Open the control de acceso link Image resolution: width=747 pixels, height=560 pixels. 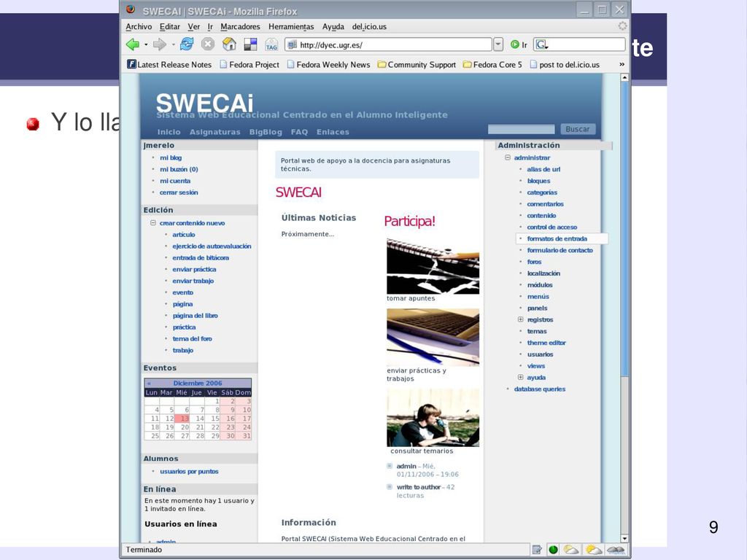click(x=551, y=227)
